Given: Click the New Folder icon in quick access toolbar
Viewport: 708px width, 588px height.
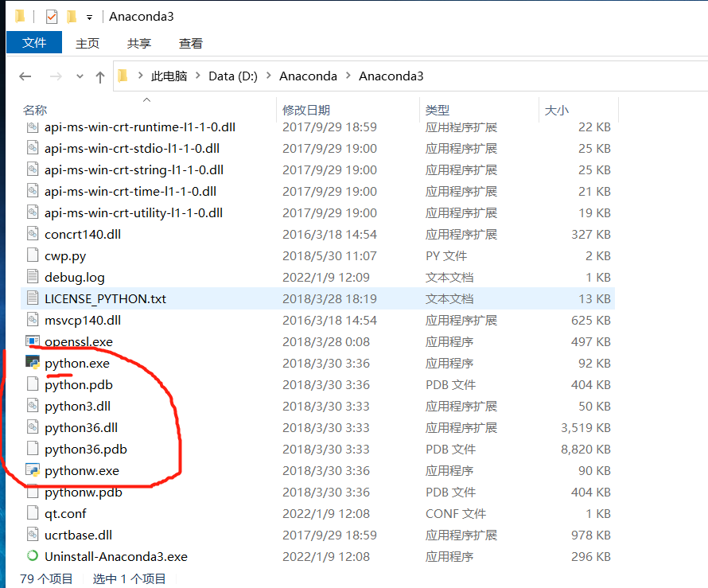Looking at the screenshot, I should coord(72,18).
